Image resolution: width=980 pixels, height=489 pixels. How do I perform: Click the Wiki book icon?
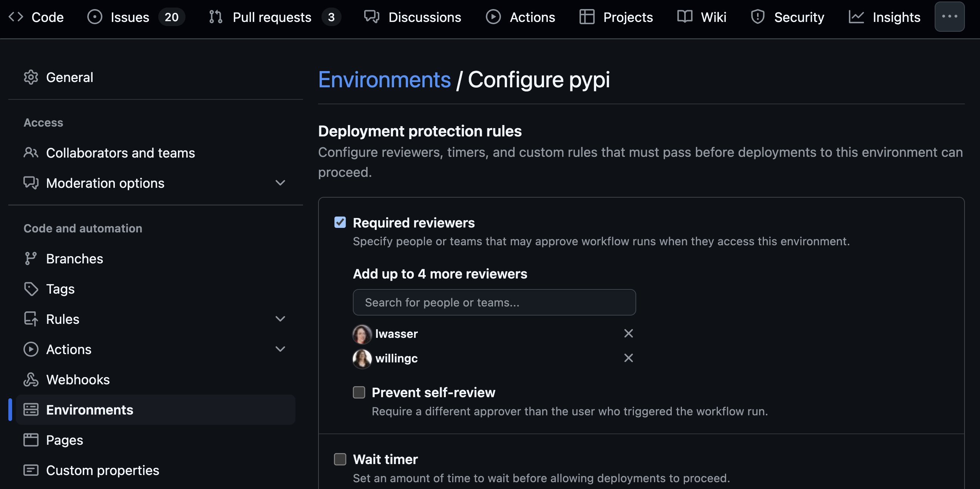tap(685, 17)
